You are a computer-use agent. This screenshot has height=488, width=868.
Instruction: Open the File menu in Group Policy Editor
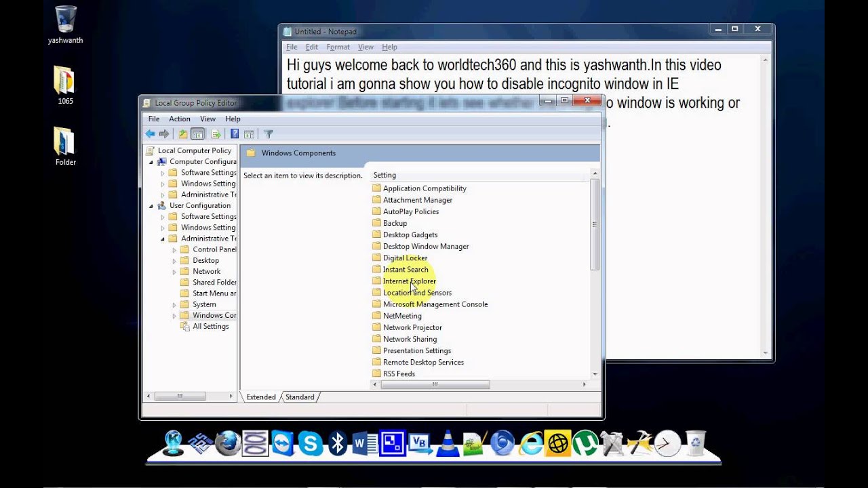tap(154, 119)
